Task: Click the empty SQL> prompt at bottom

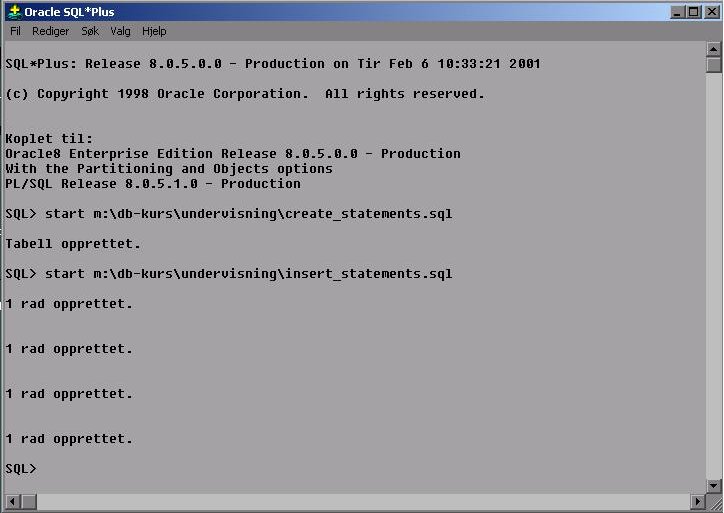Action: coord(21,469)
